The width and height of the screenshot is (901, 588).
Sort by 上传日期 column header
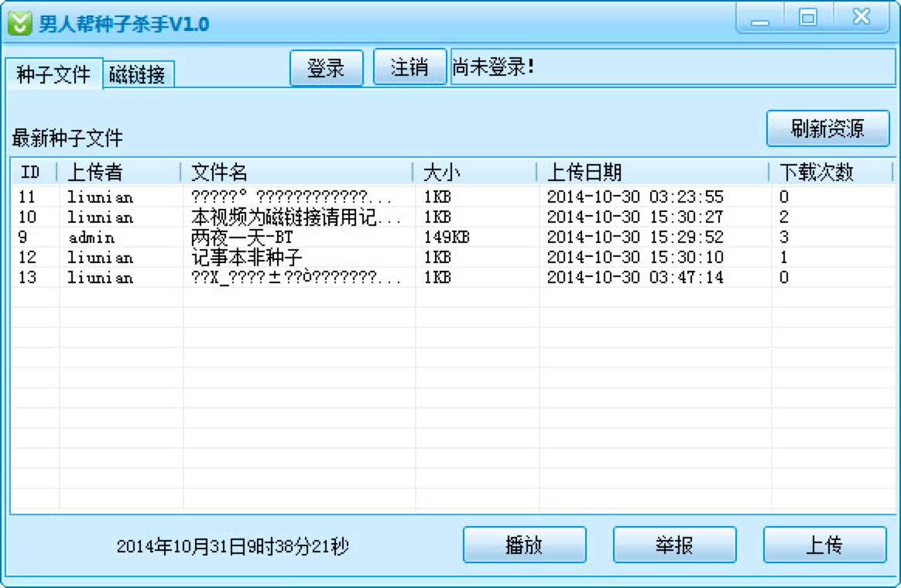pos(653,172)
